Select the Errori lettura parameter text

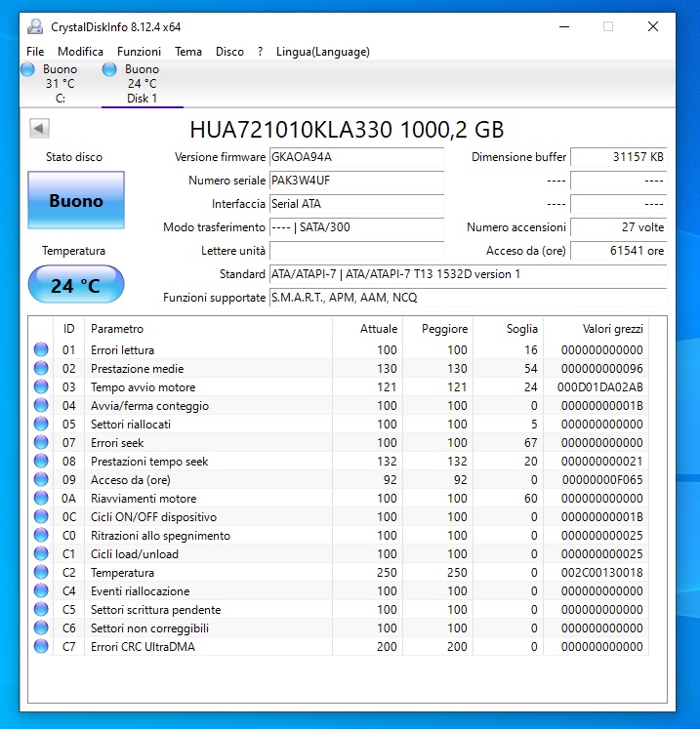122,350
